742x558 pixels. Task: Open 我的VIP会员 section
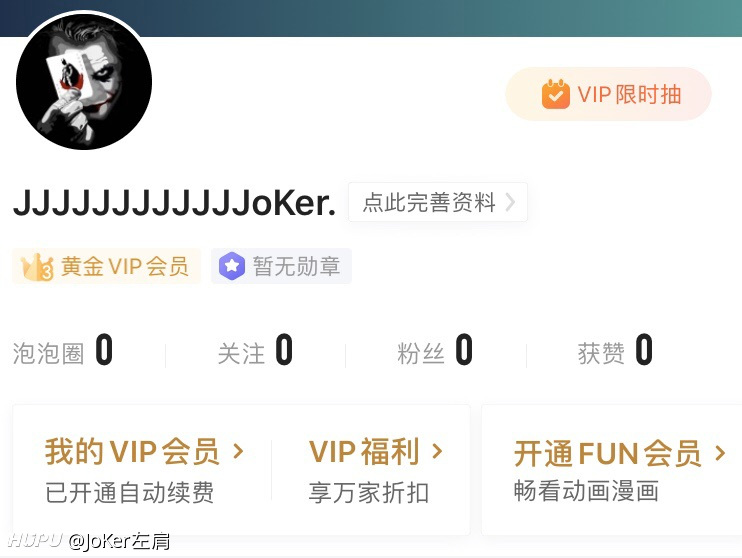[x=144, y=470]
